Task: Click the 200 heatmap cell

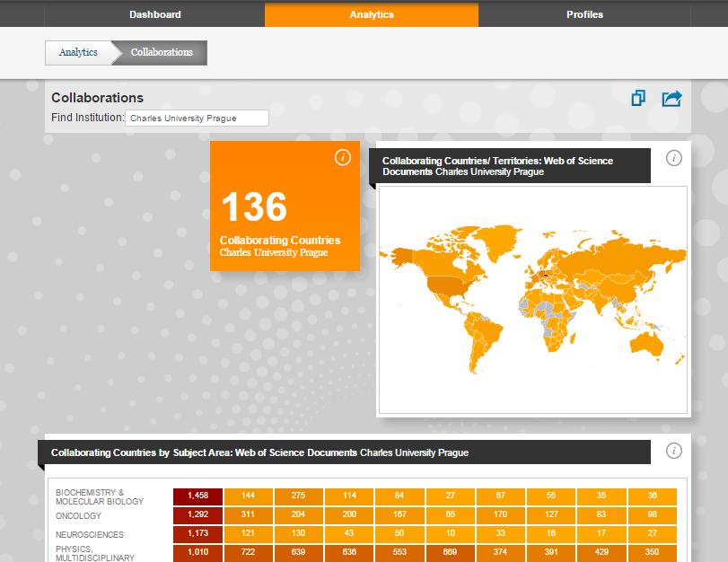Action: pos(349,514)
